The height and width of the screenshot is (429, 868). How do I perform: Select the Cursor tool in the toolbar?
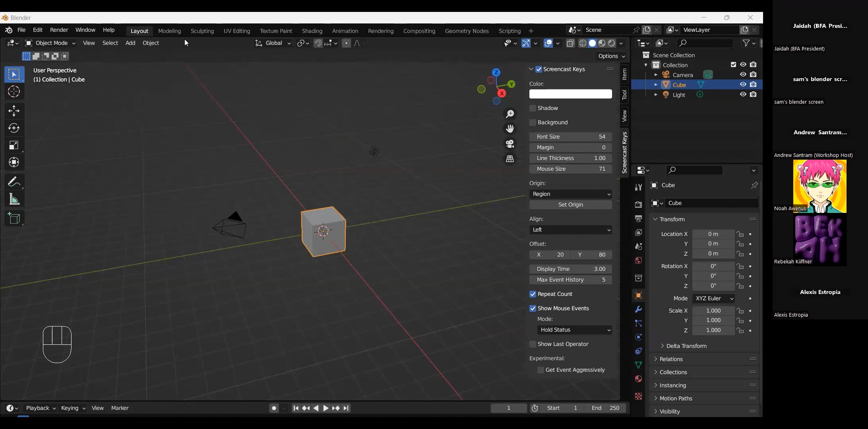tap(14, 92)
